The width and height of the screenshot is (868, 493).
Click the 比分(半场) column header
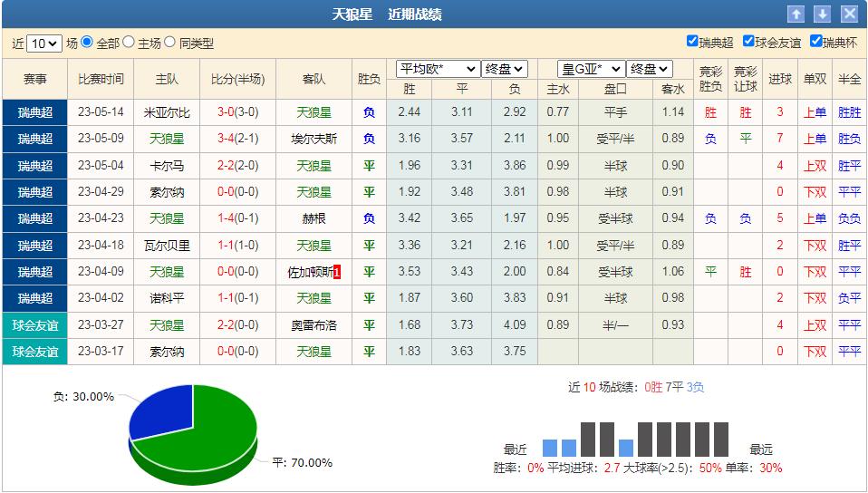pos(238,79)
